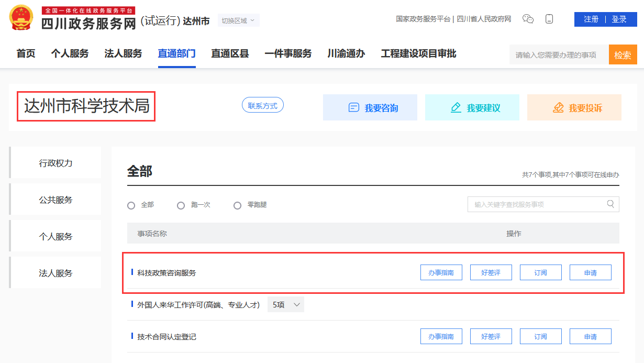This screenshot has height=363, width=644.
Task: Open 办事指南 for 技术合同认定登记
Action: point(441,336)
